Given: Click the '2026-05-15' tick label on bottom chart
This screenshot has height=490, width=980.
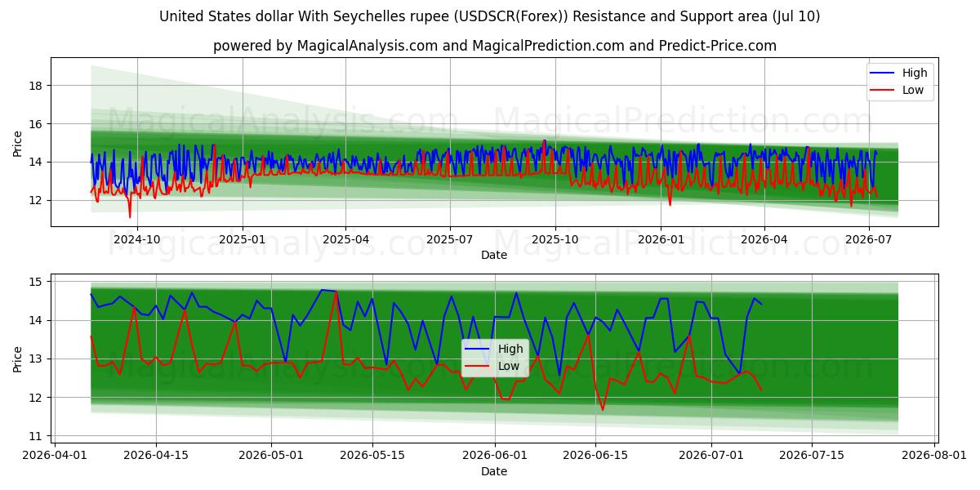Looking at the screenshot, I should click(372, 457).
